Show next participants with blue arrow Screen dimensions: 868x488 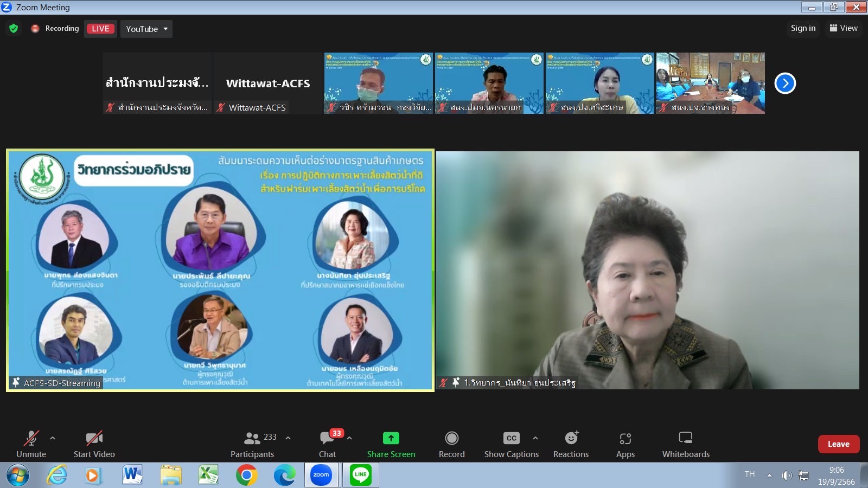pyautogui.click(x=785, y=83)
